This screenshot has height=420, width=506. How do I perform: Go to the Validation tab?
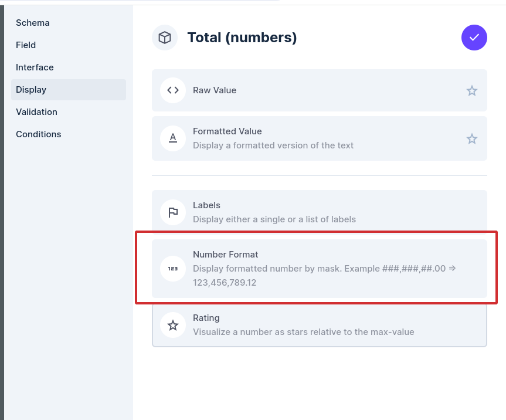[x=69, y=112]
